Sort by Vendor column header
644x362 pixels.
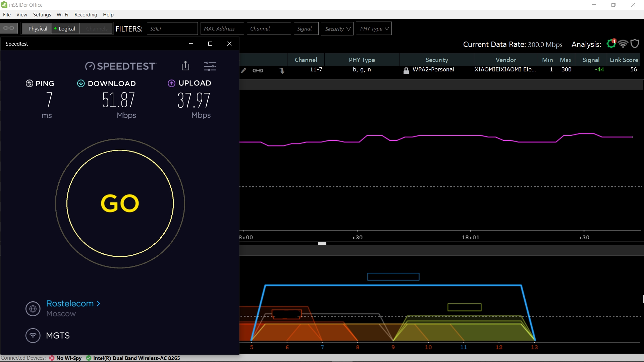tap(506, 60)
